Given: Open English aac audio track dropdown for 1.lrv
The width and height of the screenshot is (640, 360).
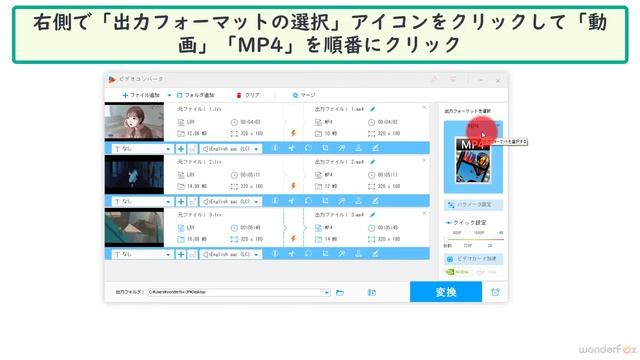Looking at the screenshot, I should 231,149.
